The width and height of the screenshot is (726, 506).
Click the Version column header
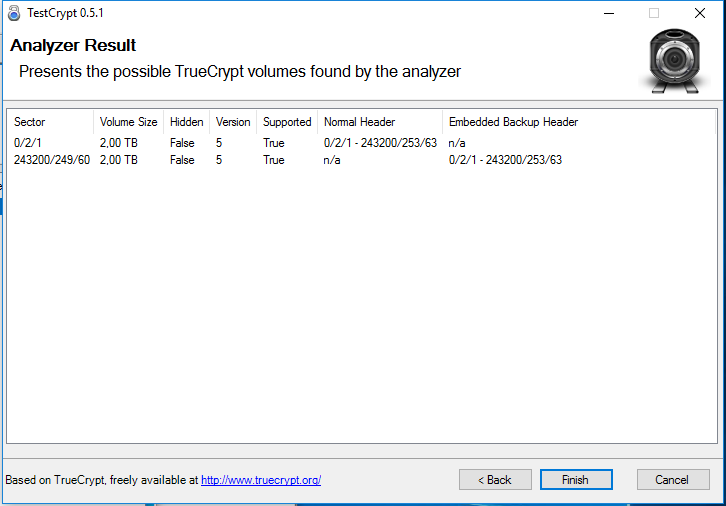coord(233,122)
